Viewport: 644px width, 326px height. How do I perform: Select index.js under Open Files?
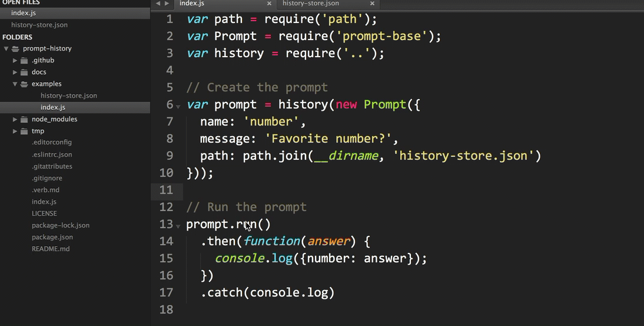pyautogui.click(x=75, y=13)
